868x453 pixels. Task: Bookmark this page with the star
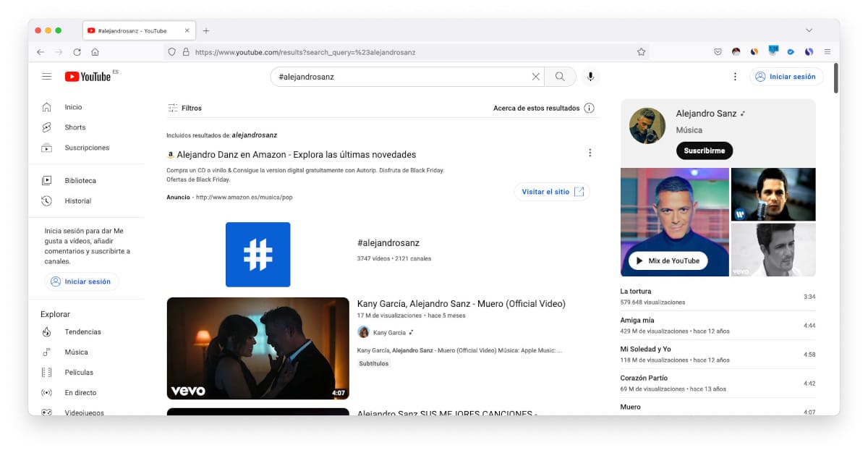point(641,52)
